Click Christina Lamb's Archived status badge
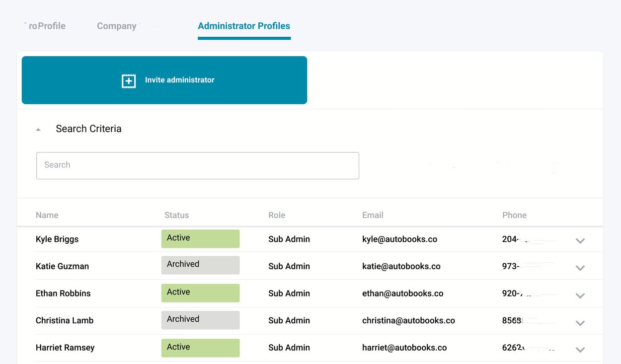Viewport: 621px width, 364px height. (x=200, y=320)
